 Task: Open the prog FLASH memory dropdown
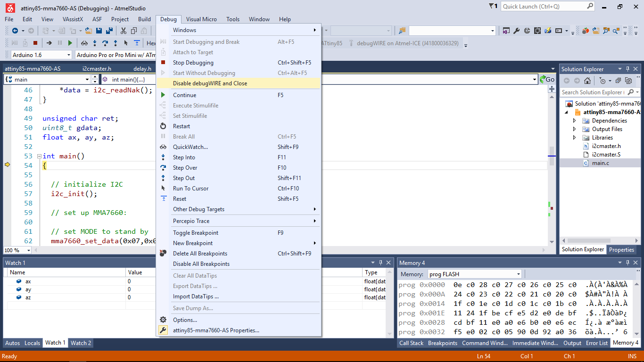(518, 274)
